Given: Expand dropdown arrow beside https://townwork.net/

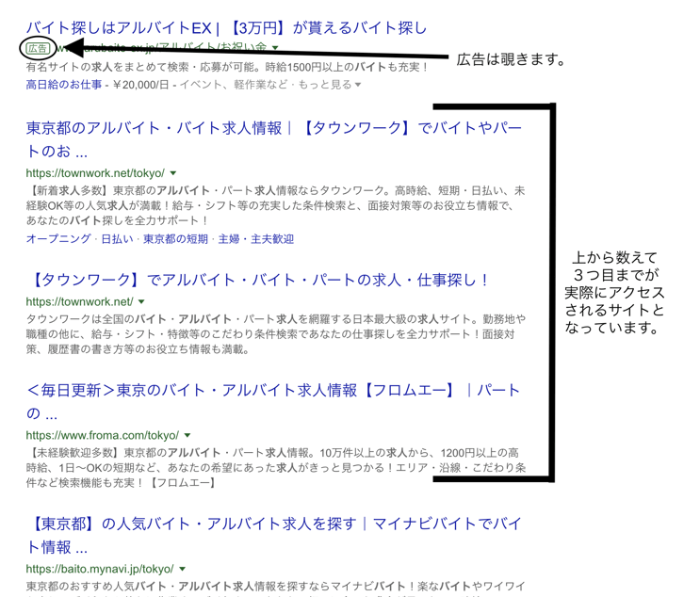Looking at the screenshot, I should (x=141, y=302).
